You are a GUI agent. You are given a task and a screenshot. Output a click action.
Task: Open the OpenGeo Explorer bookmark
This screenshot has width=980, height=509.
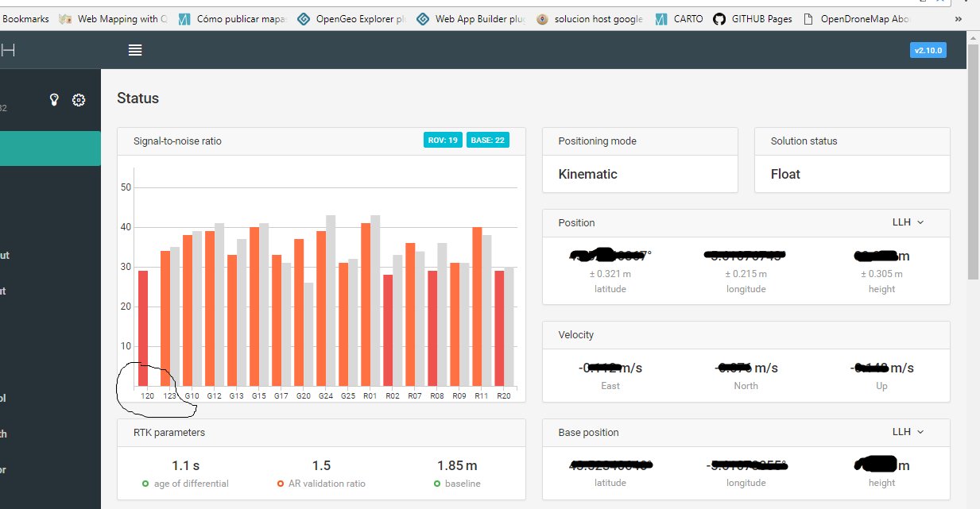(351, 19)
